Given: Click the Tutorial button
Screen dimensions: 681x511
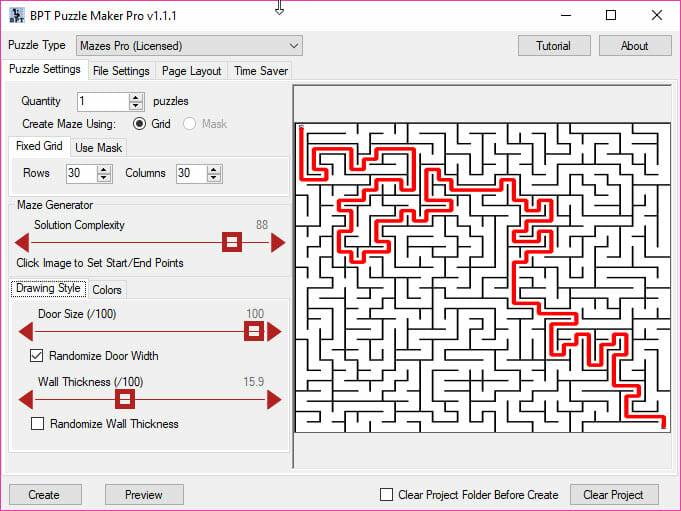Looking at the screenshot, I should 554,46.
